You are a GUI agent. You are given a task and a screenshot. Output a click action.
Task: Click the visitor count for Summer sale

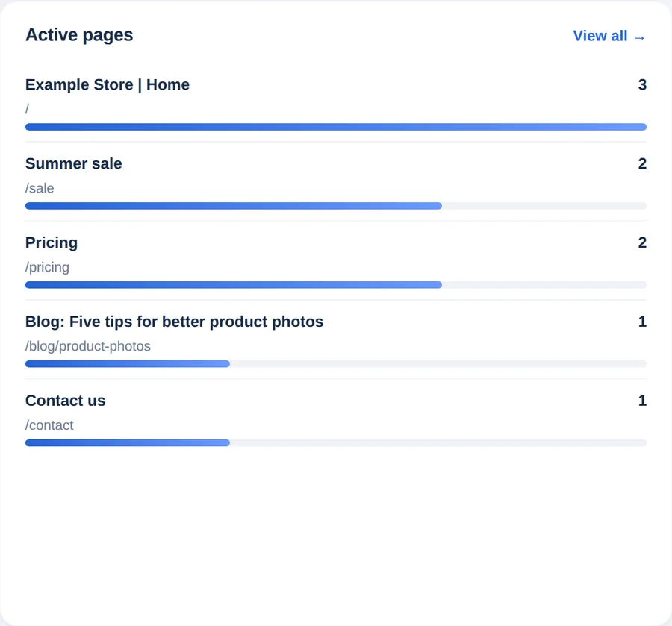pyautogui.click(x=642, y=163)
